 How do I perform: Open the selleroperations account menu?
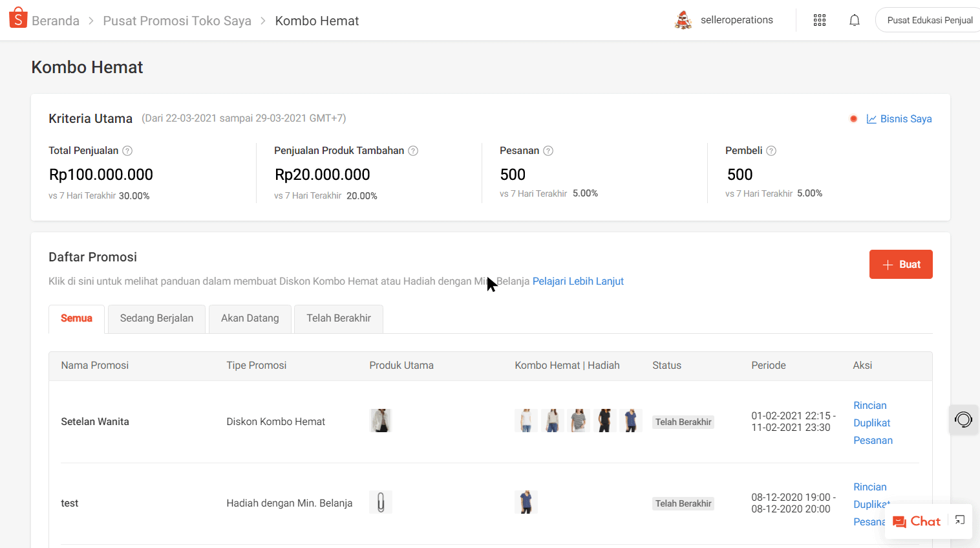click(x=724, y=20)
